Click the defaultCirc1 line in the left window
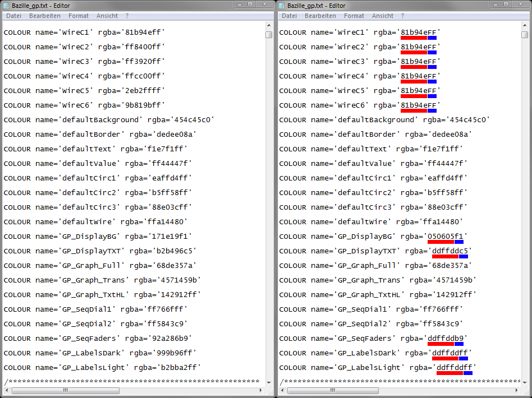Image resolution: width=532 pixels, height=398 pixels. click(x=98, y=178)
